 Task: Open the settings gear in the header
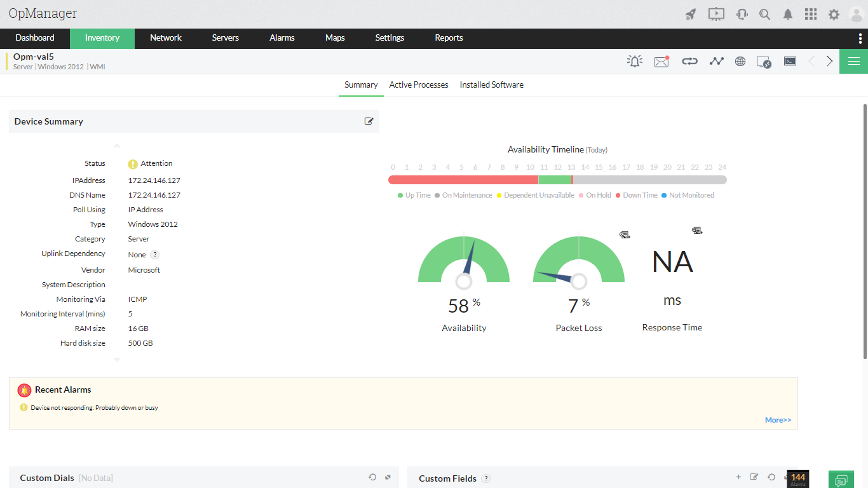[x=834, y=14]
